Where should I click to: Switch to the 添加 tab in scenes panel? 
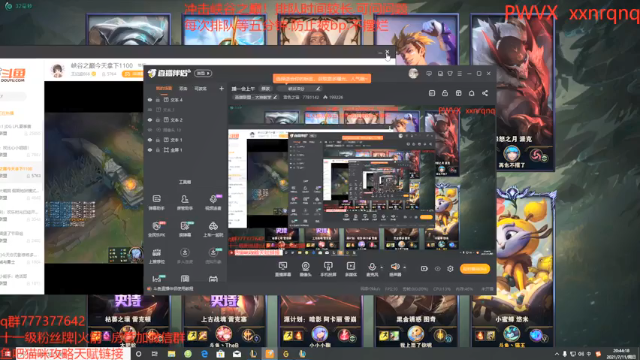[x=183, y=88]
